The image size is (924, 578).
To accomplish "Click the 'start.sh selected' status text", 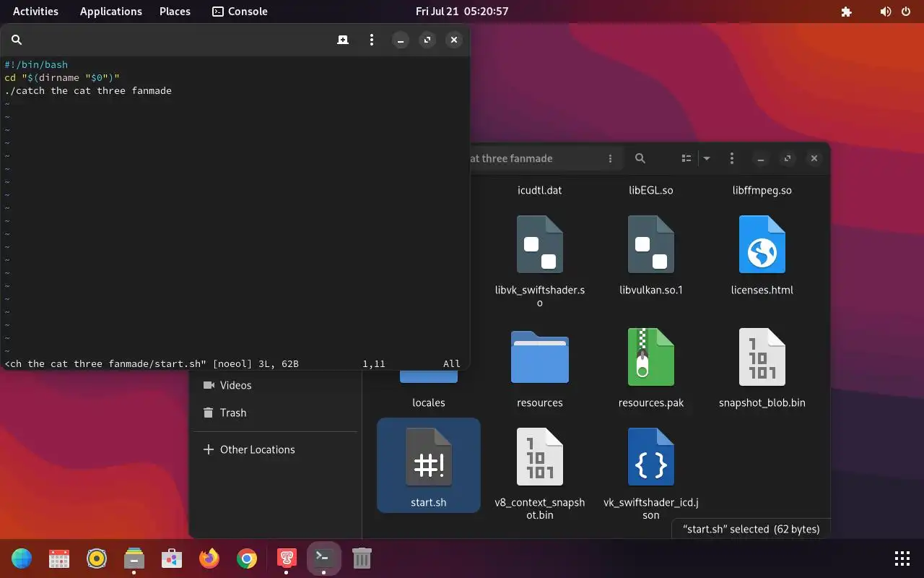I will click(751, 529).
